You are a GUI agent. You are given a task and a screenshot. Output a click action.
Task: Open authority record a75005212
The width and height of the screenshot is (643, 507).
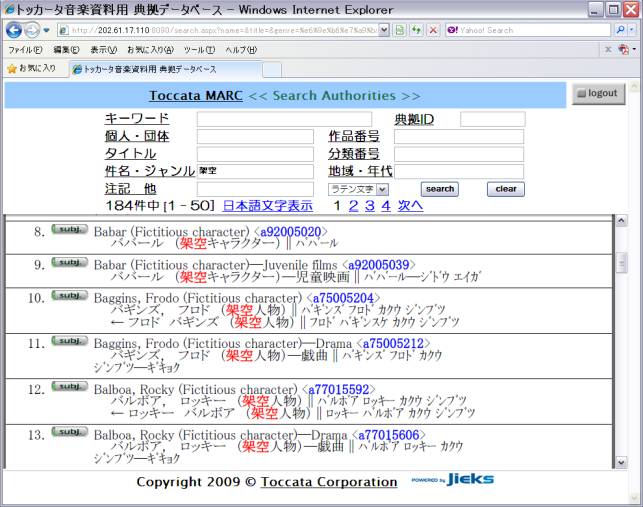coord(393,343)
